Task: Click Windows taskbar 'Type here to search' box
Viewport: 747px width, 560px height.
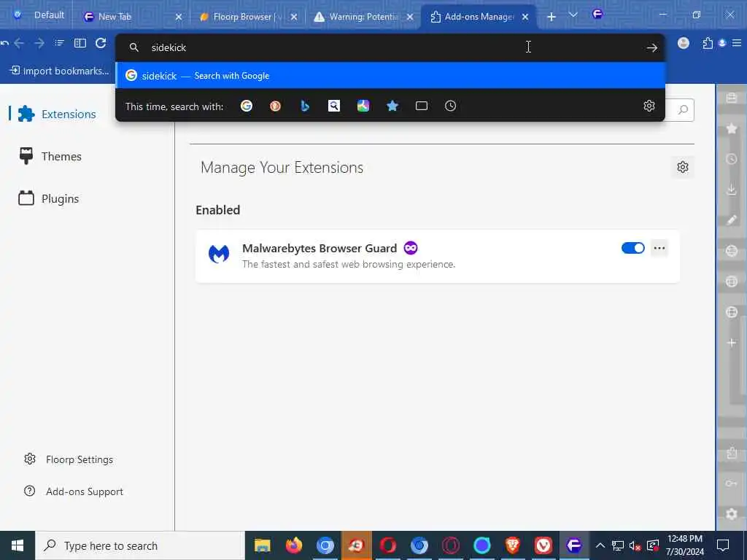Action: 140,545
